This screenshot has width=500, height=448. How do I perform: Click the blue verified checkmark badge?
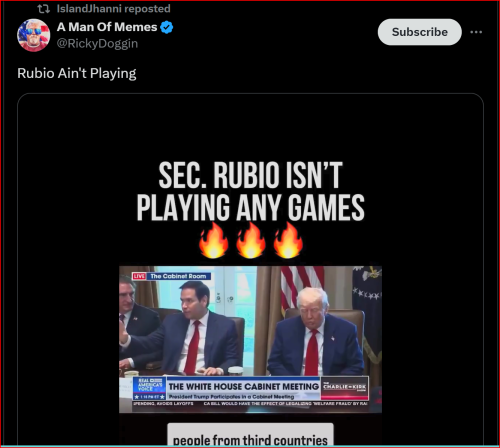point(167,27)
